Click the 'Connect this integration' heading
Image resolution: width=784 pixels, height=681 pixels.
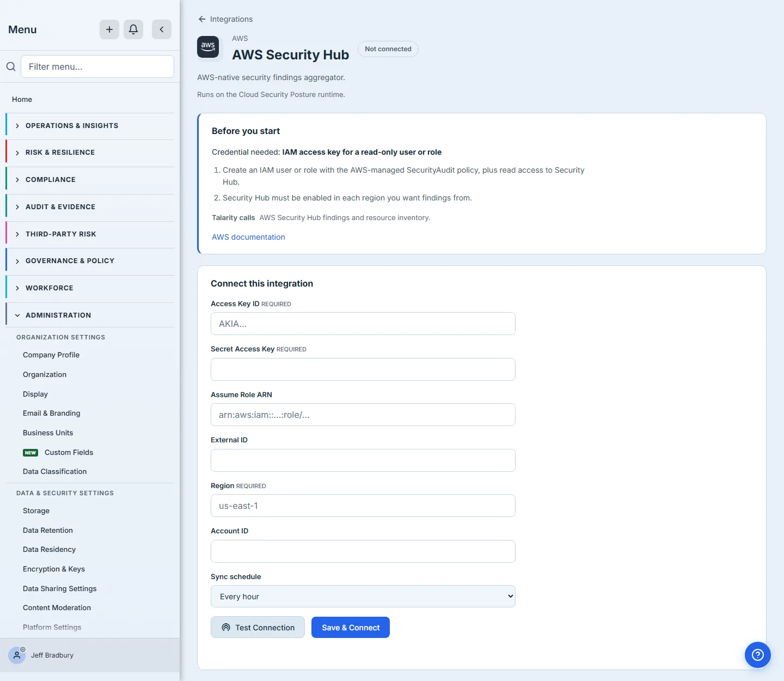click(x=262, y=284)
